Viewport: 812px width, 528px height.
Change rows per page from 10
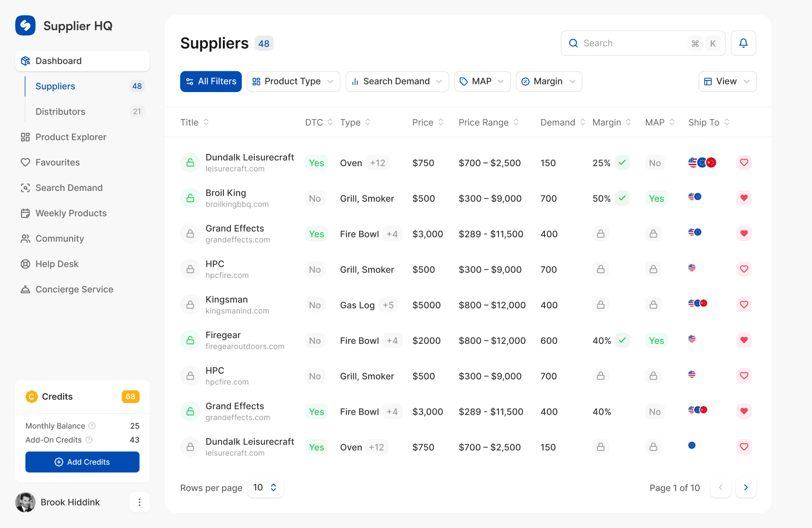(x=266, y=487)
